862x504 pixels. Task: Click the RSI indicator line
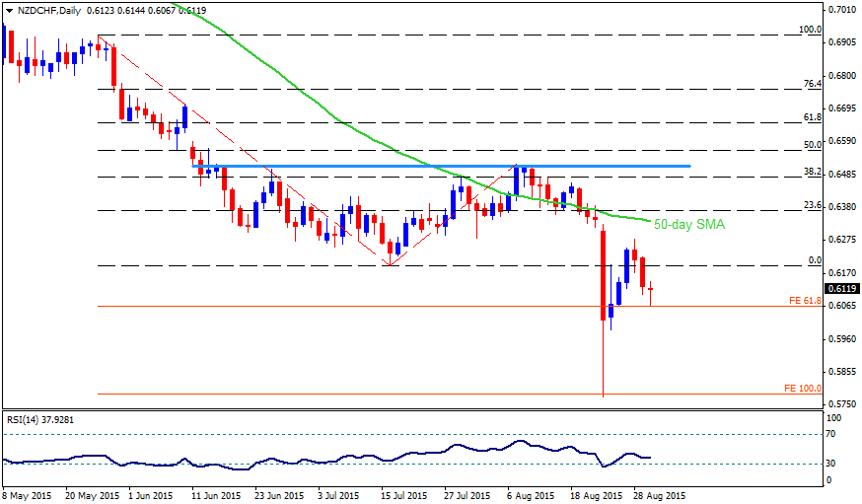pyautogui.click(x=329, y=458)
